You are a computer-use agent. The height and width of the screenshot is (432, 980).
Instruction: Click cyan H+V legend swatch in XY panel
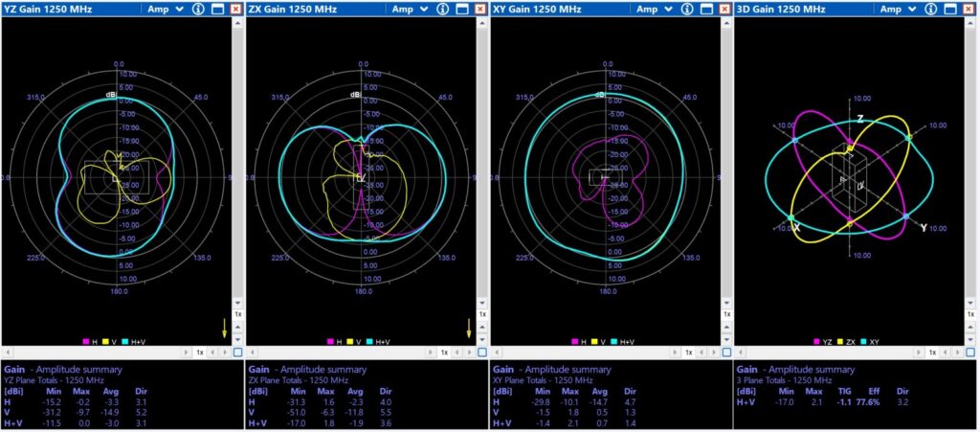pos(613,341)
